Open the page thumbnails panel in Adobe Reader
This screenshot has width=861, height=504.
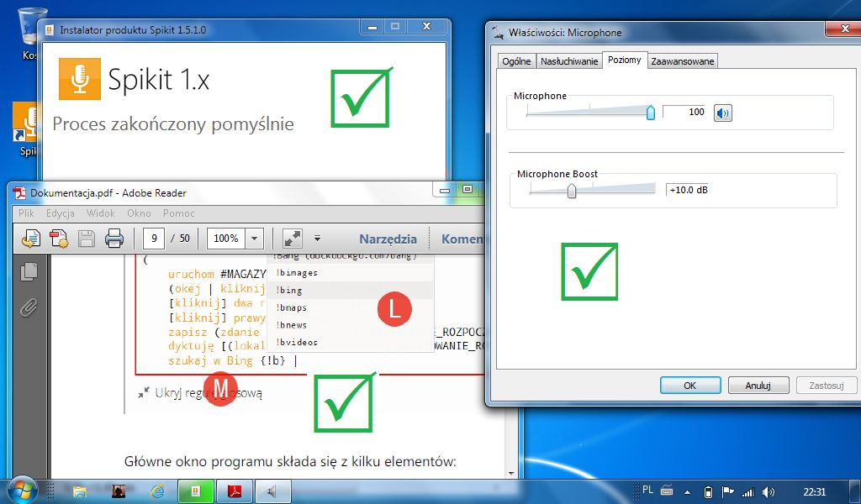(29, 272)
